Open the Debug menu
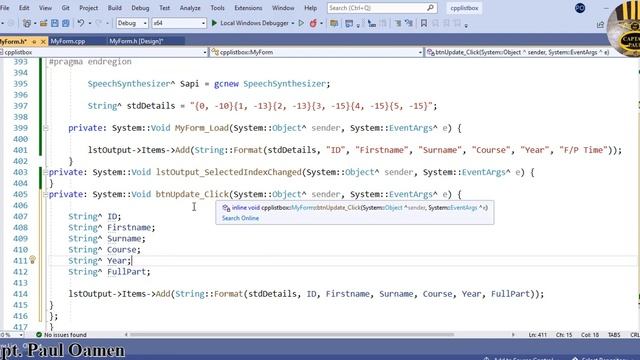 140,8
